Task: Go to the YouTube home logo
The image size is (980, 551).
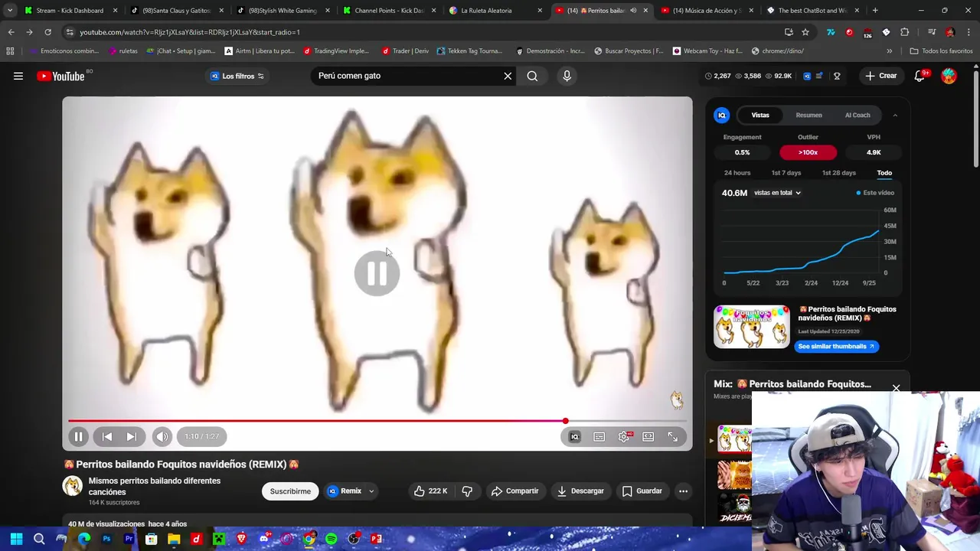Action: pos(60,76)
